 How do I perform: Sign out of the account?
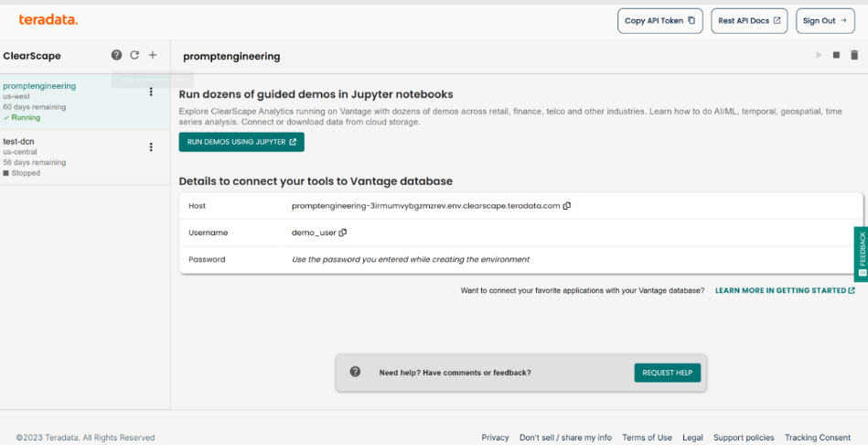tap(825, 21)
